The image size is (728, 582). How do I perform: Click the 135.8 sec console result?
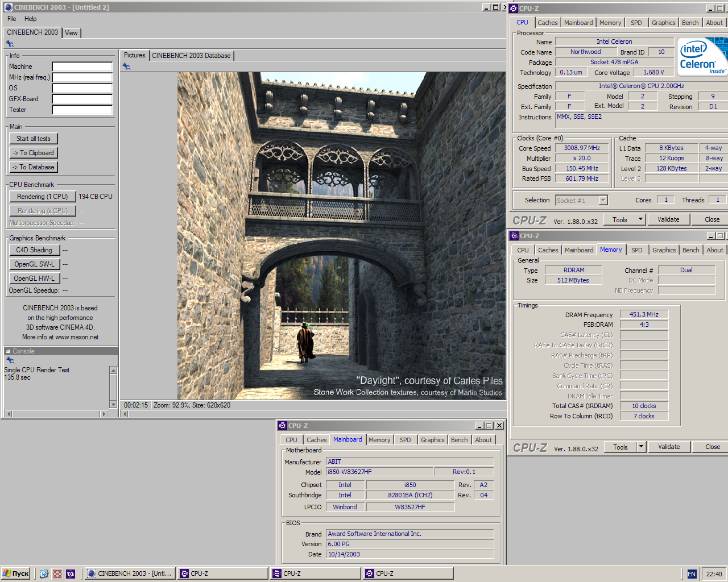(x=18, y=377)
